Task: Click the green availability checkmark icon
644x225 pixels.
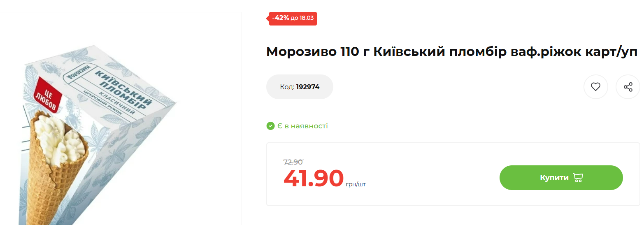Action: (270, 126)
